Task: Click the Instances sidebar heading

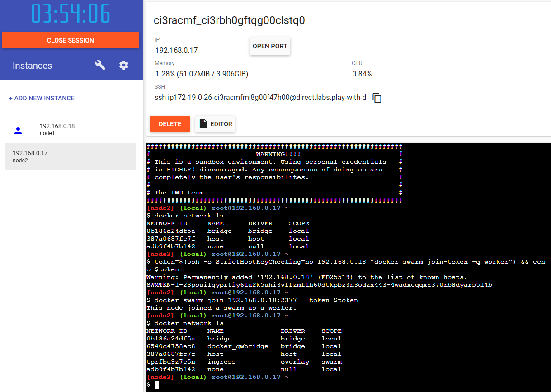Action: click(32, 66)
